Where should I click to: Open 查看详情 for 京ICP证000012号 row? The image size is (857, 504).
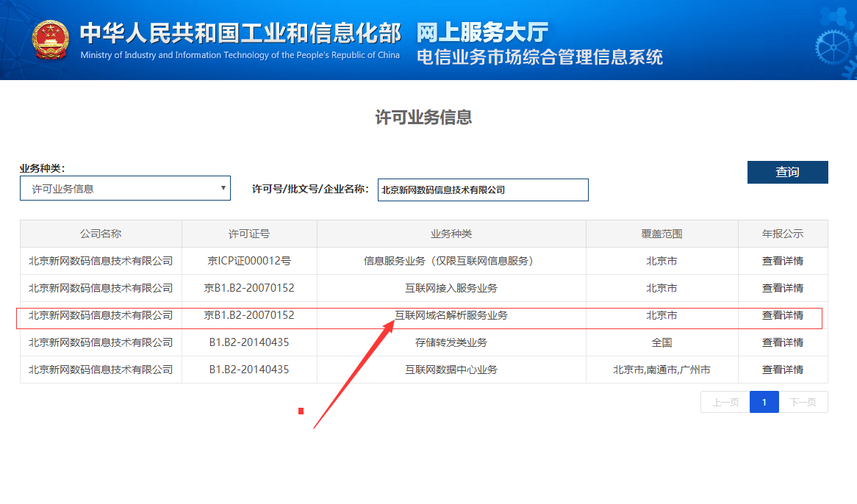coord(783,261)
